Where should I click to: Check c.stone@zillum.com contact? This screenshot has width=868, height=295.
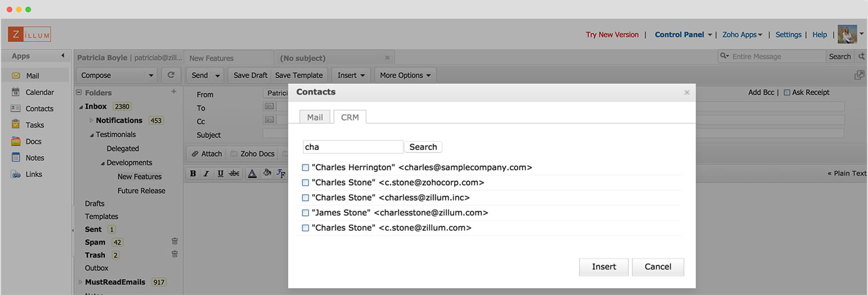(305, 228)
